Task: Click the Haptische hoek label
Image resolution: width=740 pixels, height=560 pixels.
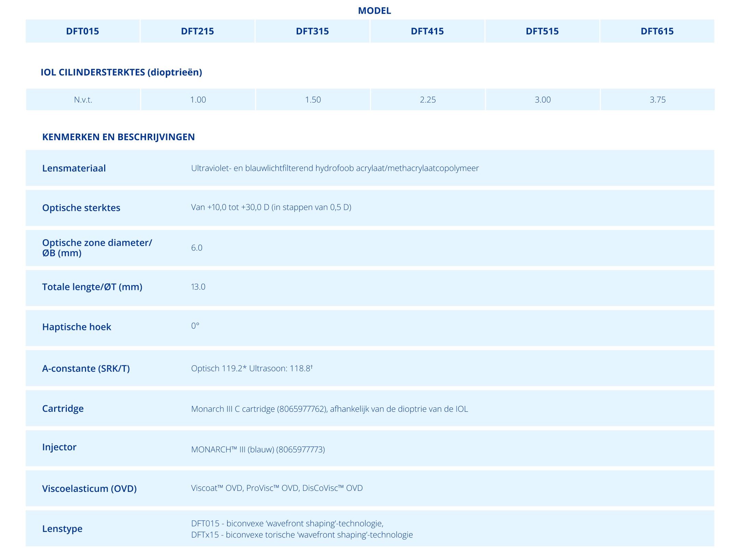Action: (77, 327)
